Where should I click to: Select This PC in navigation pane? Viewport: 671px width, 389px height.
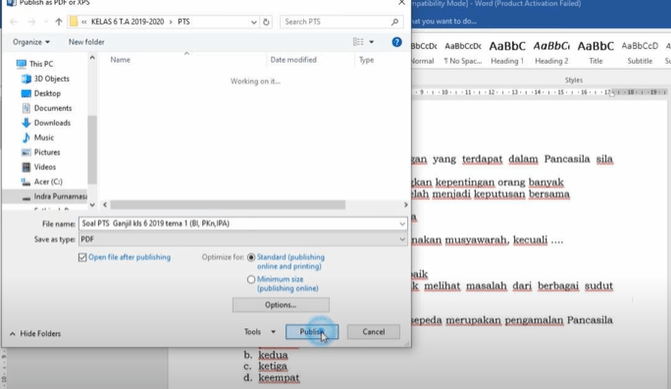tap(35, 64)
